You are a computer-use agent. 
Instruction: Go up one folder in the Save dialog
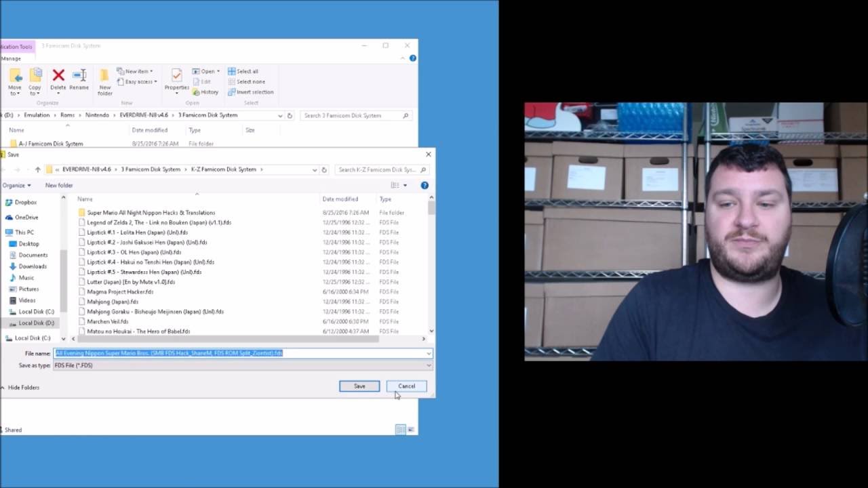pos(37,169)
